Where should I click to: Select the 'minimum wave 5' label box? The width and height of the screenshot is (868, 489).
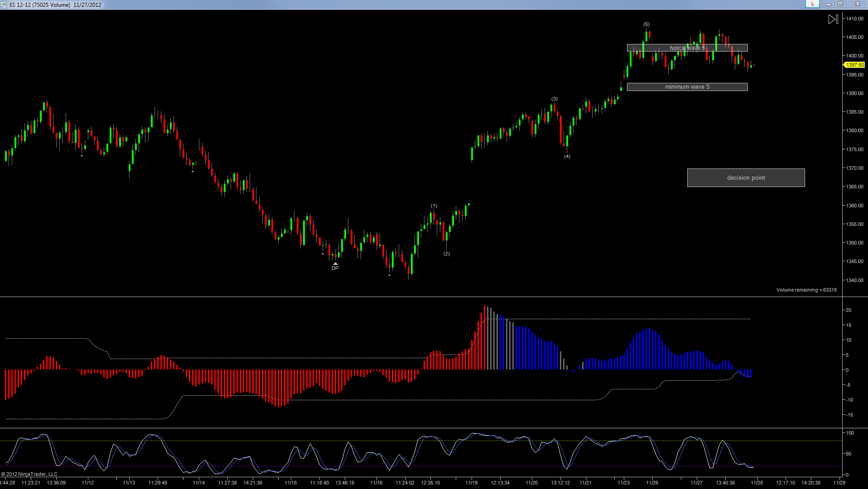point(687,87)
